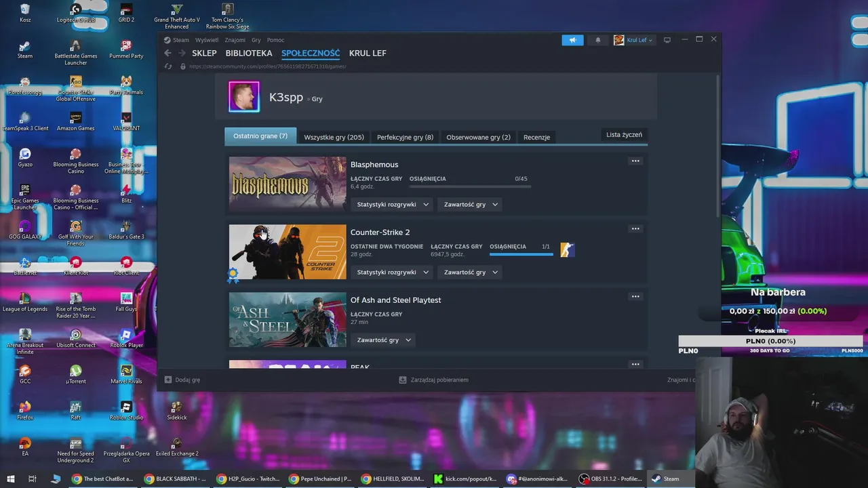Image resolution: width=868 pixels, height=488 pixels.
Task: Open Zarządzaj pobieraniem downloads manager
Action: [x=433, y=380]
